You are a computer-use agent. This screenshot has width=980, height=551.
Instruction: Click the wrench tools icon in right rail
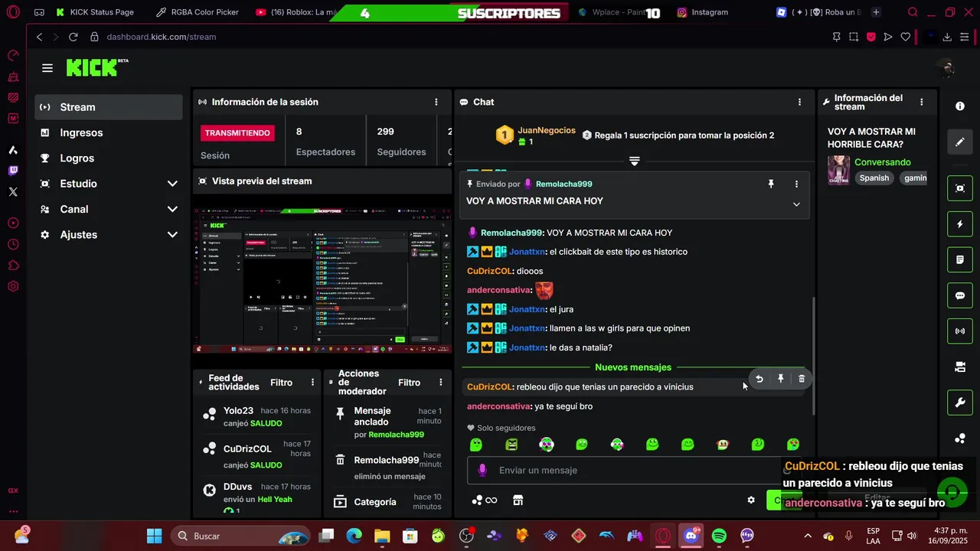tap(960, 403)
